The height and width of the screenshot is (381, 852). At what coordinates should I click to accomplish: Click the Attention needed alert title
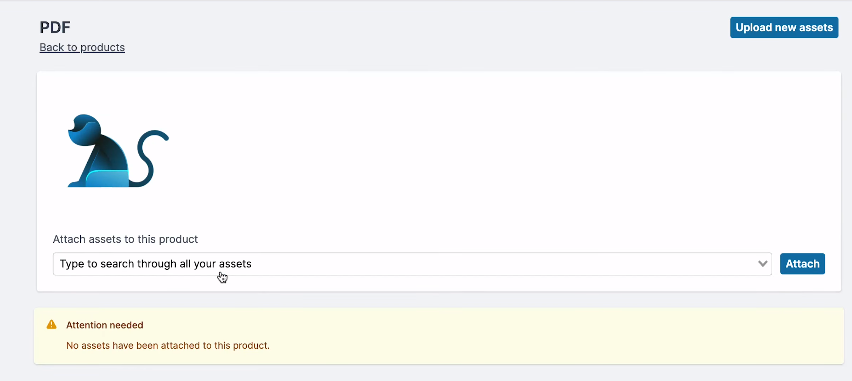point(105,325)
